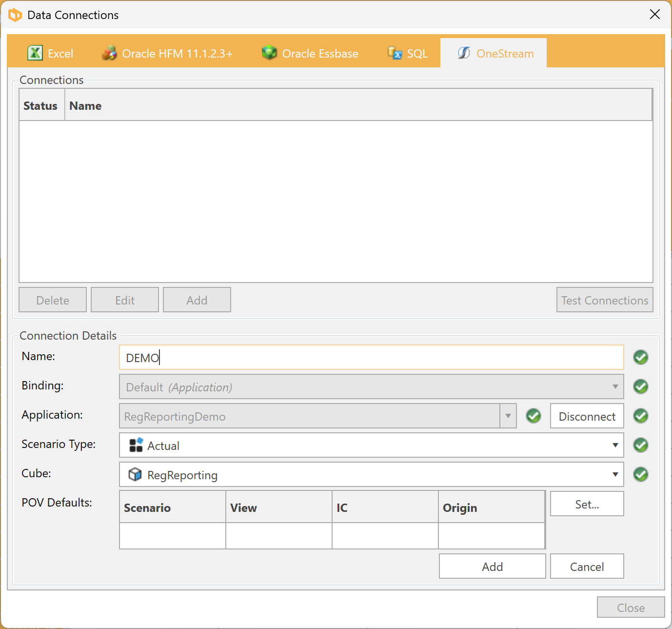Image resolution: width=672 pixels, height=629 pixels.
Task: Select the OneStream tab
Action: pyautogui.click(x=494, y=53)
